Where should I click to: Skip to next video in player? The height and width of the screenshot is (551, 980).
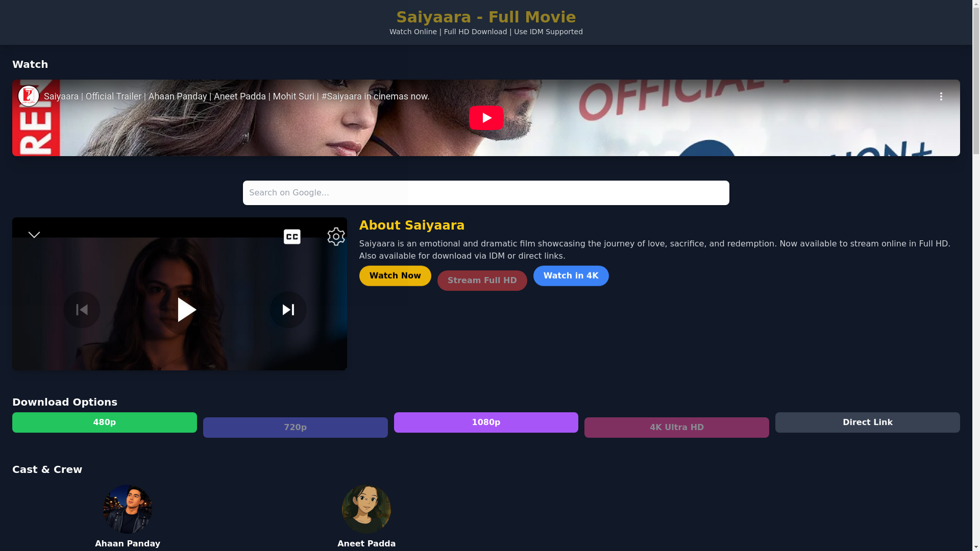(288, 310)
